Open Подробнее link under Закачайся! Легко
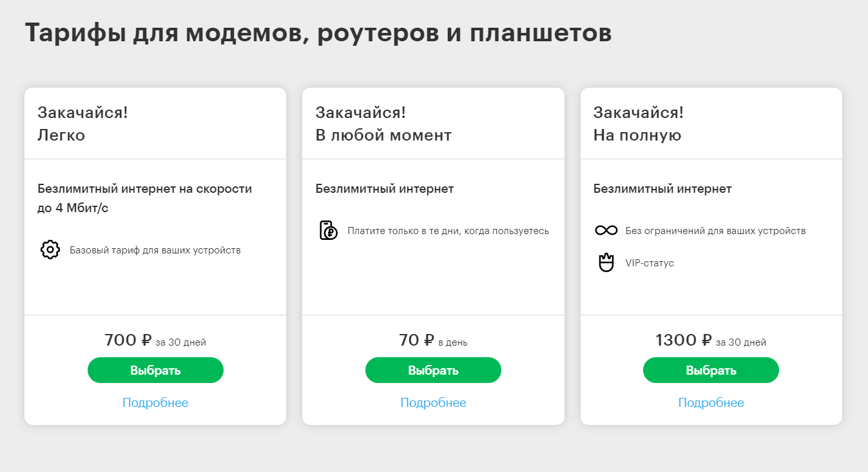Viewport: 868px width, 472px height. point(155,403)
